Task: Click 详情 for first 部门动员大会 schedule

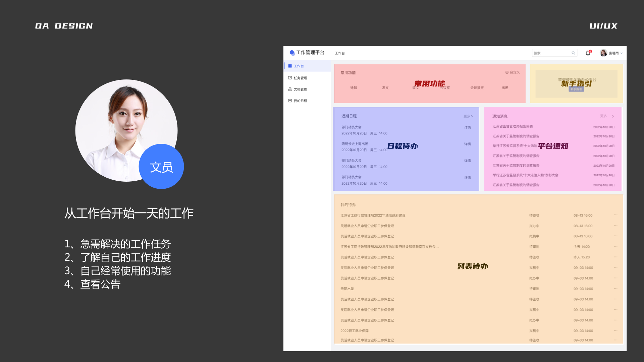Action: tap(467, 127)
